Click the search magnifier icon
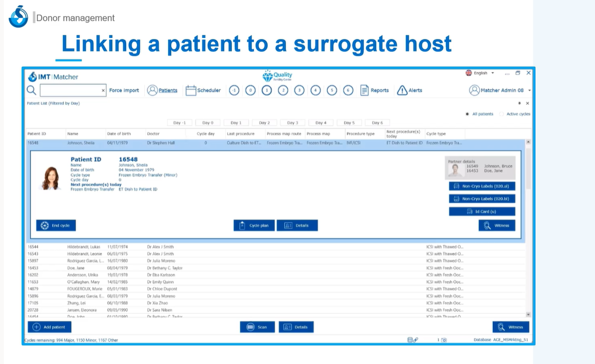 pos(32,90)
